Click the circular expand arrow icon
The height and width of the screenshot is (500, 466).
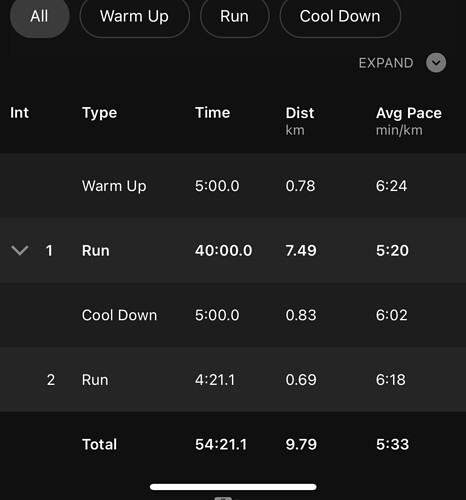(x=436, y=63)
